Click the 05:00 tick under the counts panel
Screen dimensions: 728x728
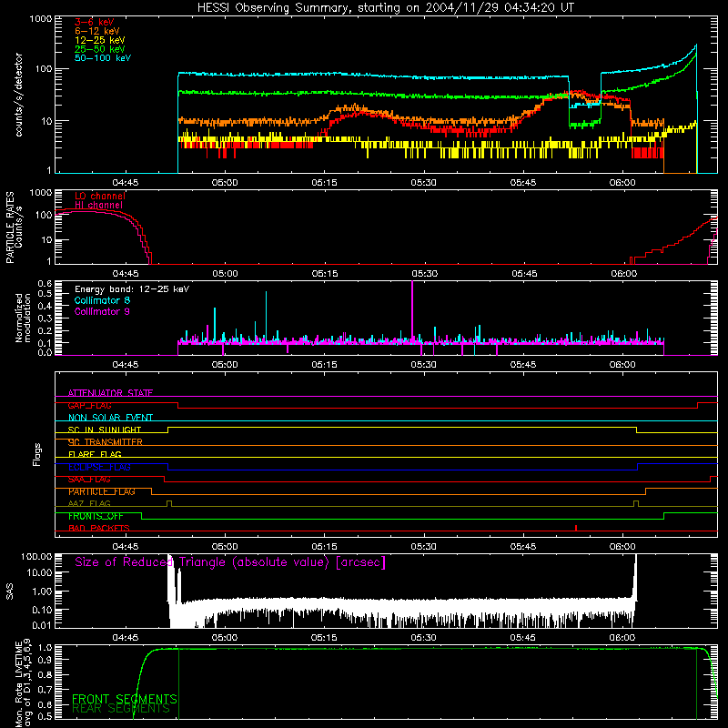[x=225, y=183]
